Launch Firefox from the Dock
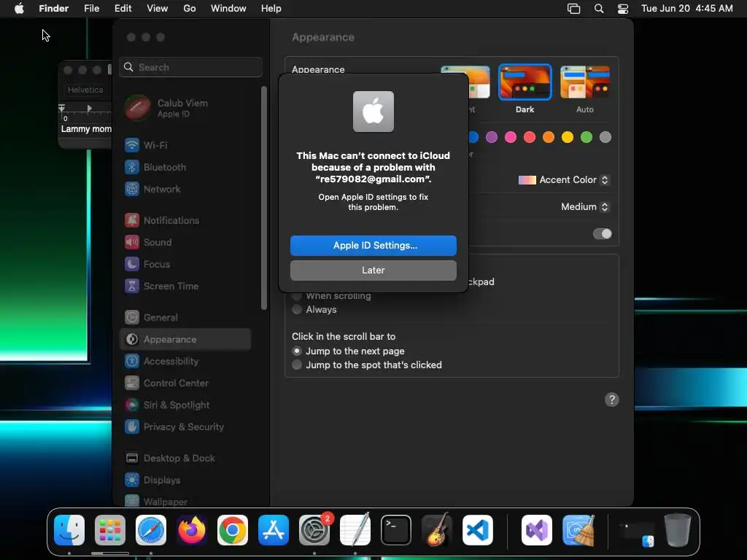This screenshot has height=560, width=747. click(192, 530)
